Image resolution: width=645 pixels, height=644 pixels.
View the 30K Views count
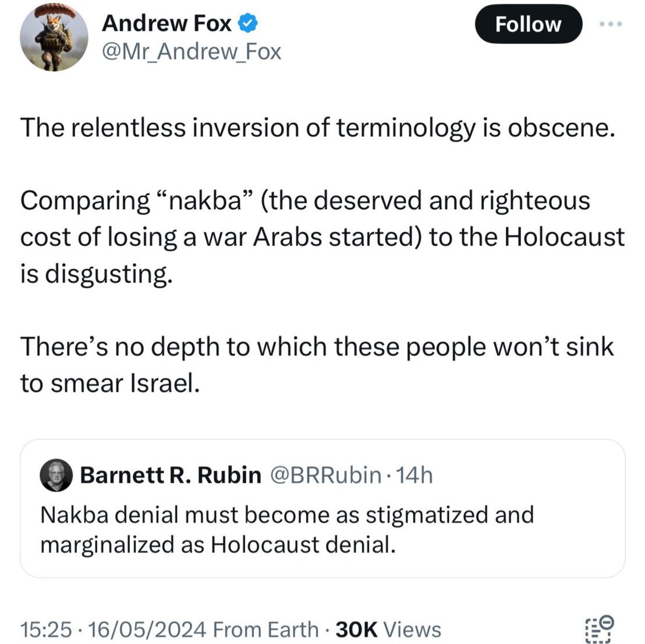388,629
